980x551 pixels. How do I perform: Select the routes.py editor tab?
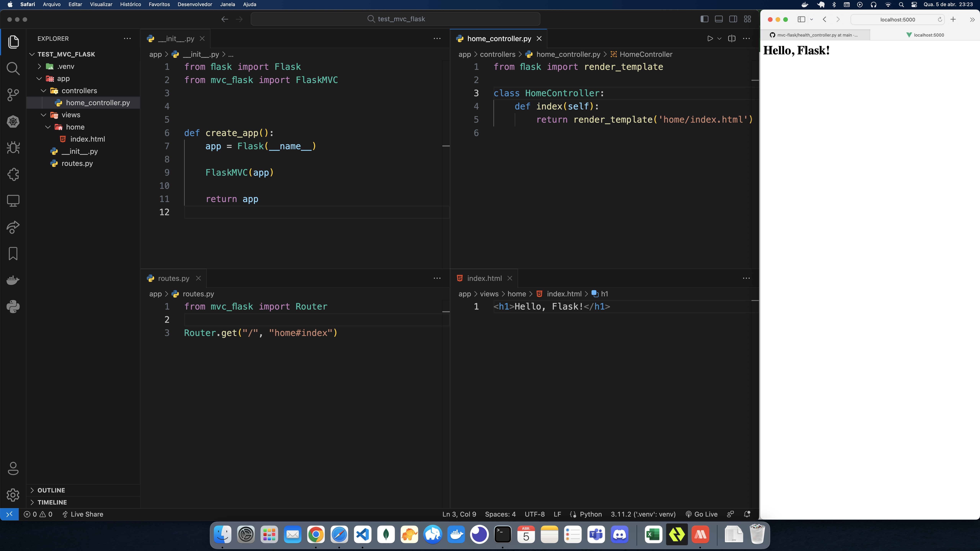pos(173,278)
